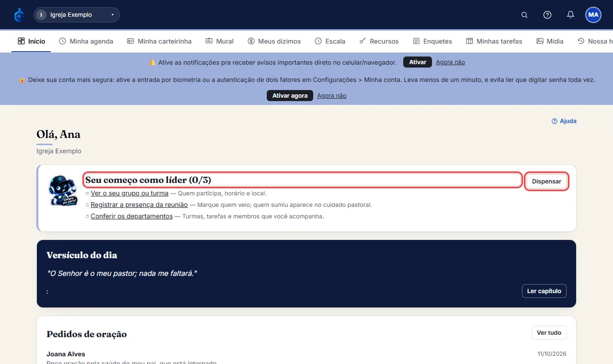This screenshot has height=364, width=613.
Task: Open the notifications bell icon
Action: coord(570,15)
